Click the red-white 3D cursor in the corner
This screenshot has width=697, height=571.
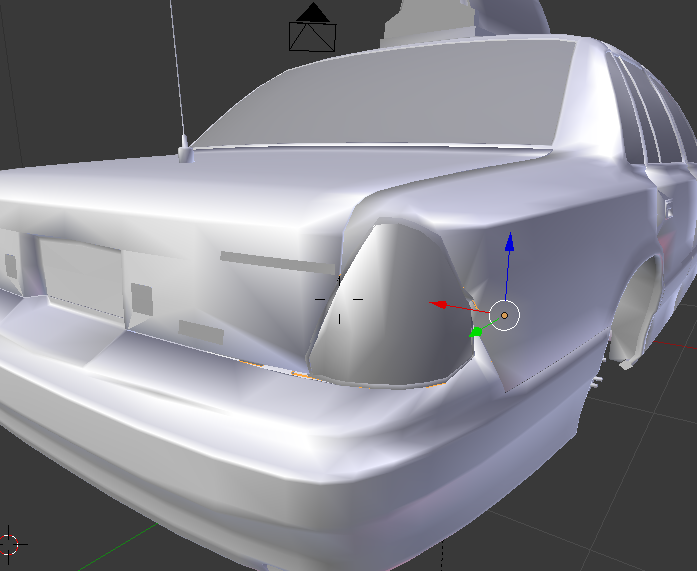(9, 544)
